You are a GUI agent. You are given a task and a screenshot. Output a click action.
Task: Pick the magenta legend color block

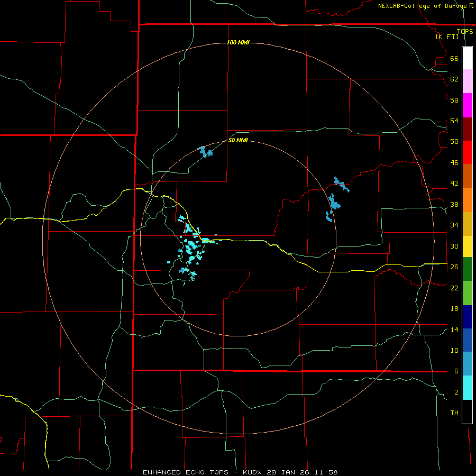point(467,105)
